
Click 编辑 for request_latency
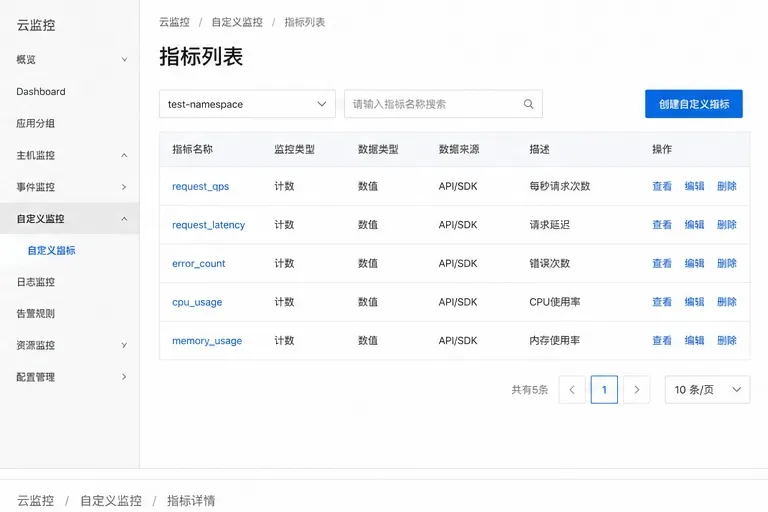click(694, 225)
